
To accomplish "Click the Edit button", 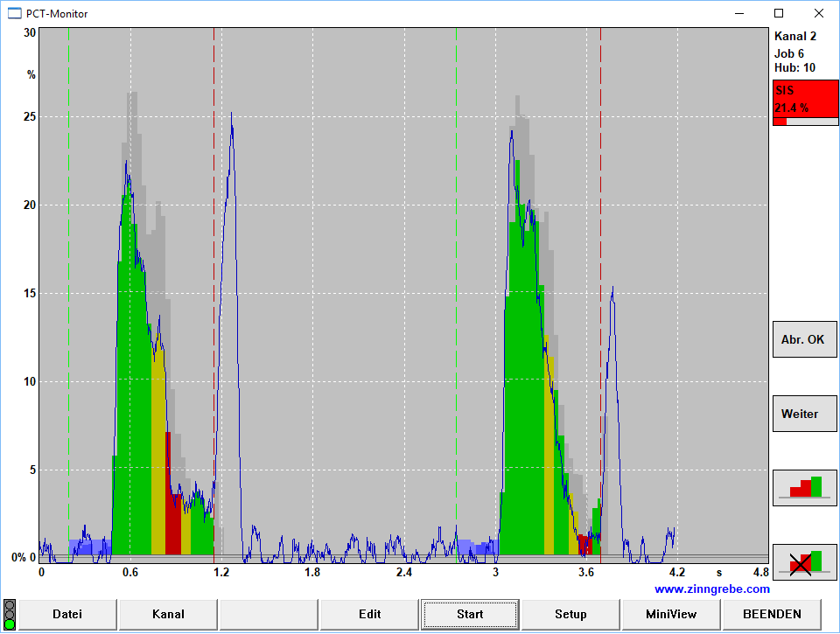I will coord(369,614).
